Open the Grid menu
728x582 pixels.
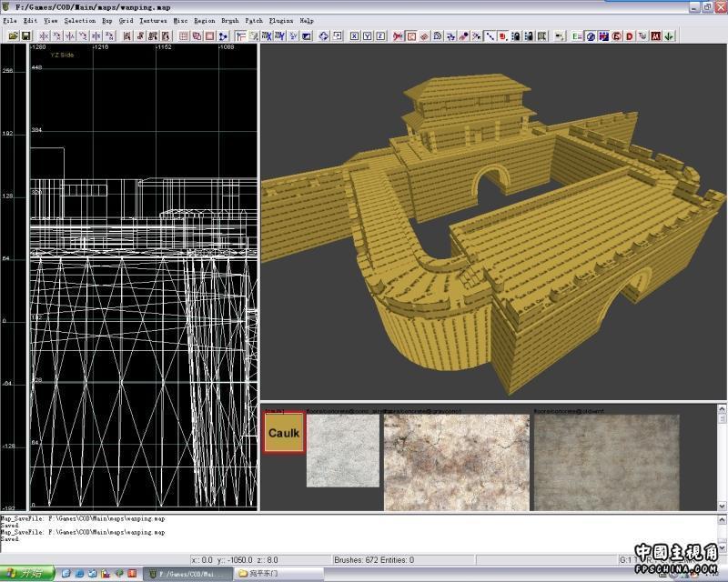coord(126,20)
